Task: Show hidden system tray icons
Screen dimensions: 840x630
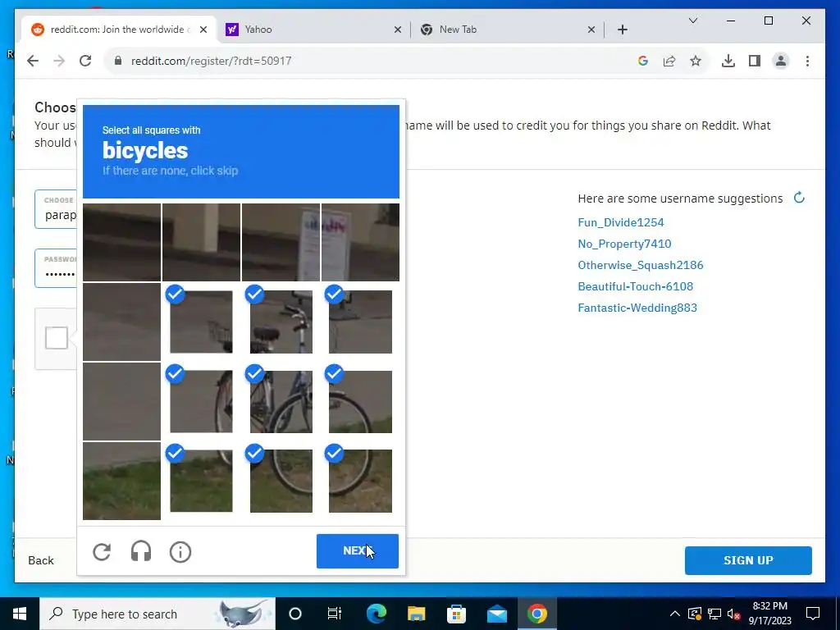Action: click(x=675, y=614)
